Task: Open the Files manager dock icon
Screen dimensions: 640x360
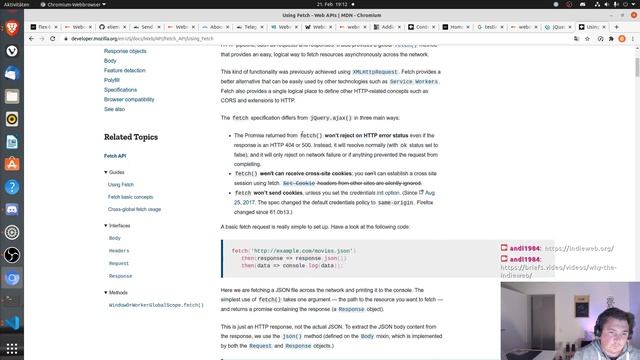Action: point(12,96)
